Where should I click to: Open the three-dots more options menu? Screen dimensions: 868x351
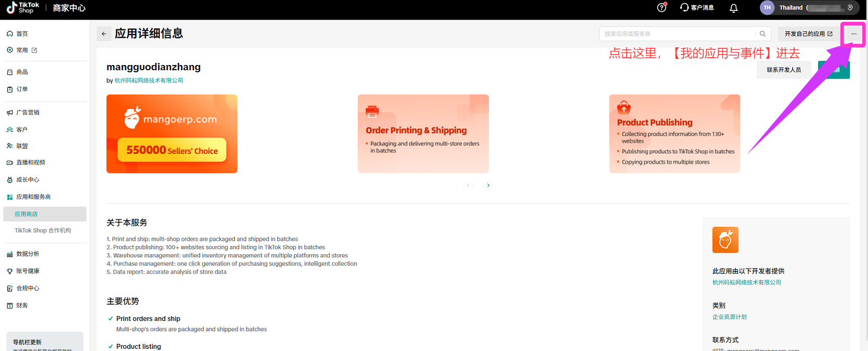click(853, 34)
